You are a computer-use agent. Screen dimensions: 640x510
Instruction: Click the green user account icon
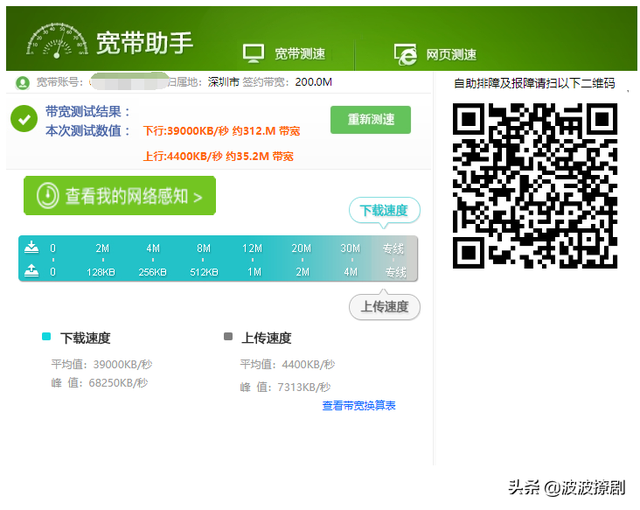click(22, 83)
